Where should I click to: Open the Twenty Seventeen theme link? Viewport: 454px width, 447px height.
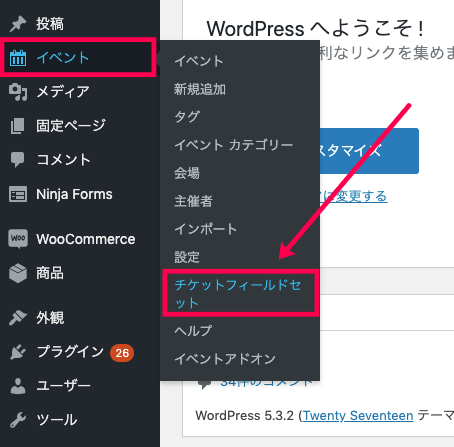tap(358, 416)
